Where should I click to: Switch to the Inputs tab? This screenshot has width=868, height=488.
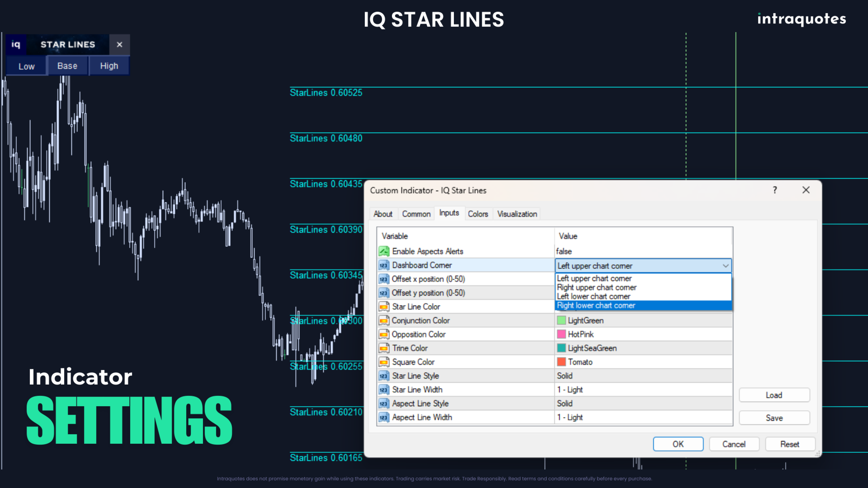(x=449, y=213)
